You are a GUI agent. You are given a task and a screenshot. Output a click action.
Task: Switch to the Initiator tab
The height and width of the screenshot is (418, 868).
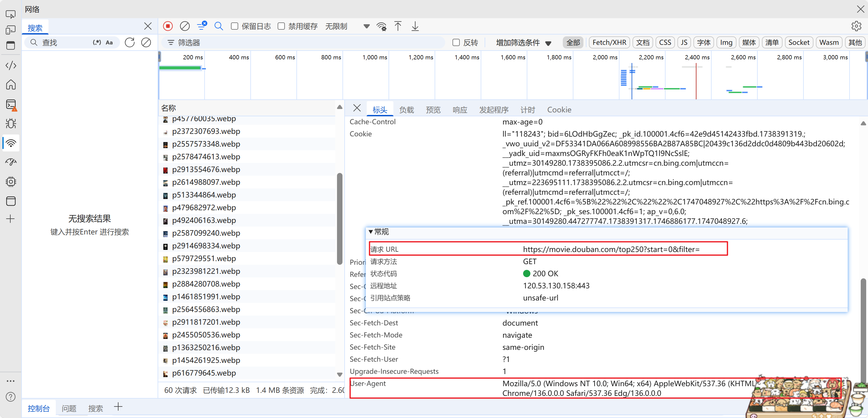coord(494,110)
